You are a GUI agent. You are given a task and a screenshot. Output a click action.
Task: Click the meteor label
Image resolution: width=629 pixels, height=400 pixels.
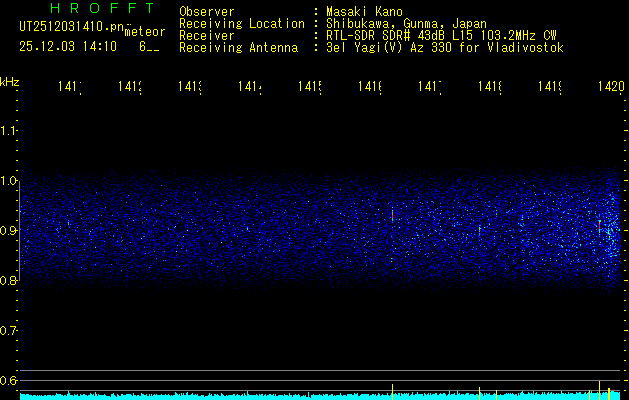(145, 32)
